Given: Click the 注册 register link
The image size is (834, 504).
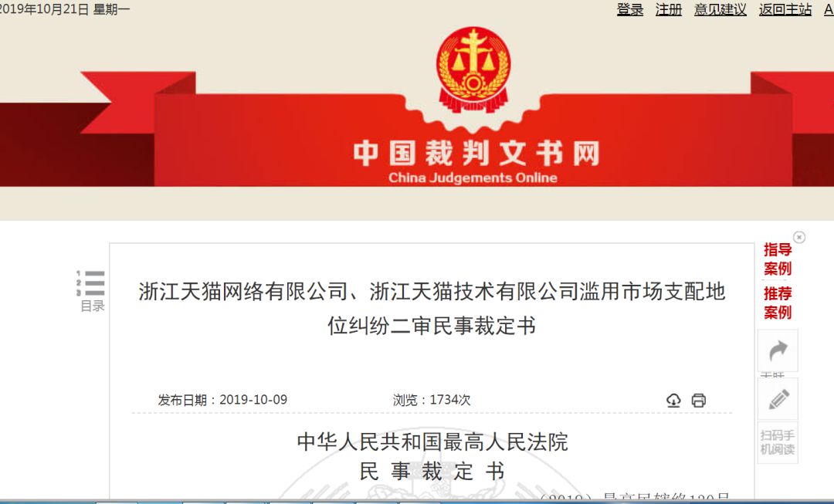Looking at the screenshot, I should coord(669,9).
